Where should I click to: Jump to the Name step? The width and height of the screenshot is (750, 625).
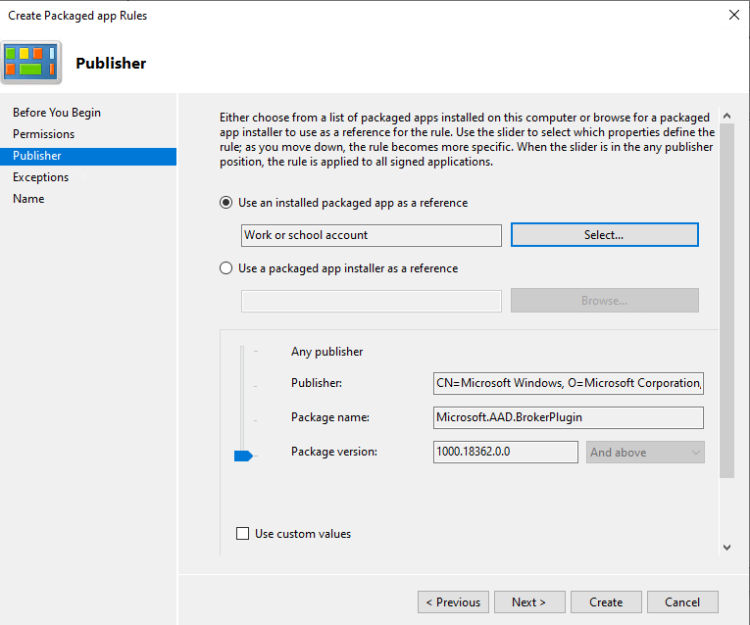point(29,199)
